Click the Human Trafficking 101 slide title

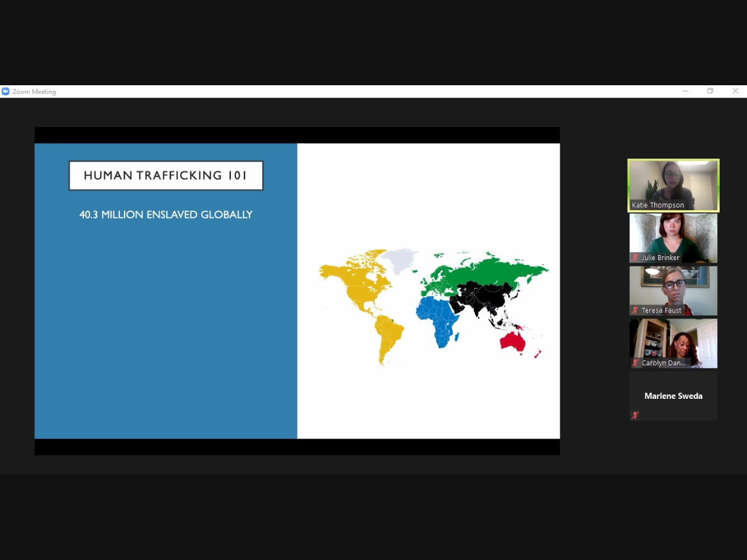point(166,175)
